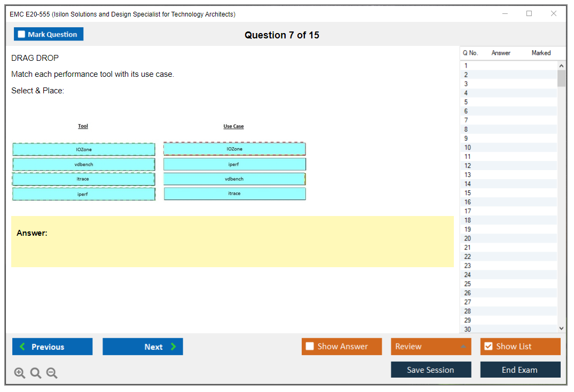Click the zoom out magnifier icon
The image size is (574, 392).
pyautogui.click(x=52, y=373)
